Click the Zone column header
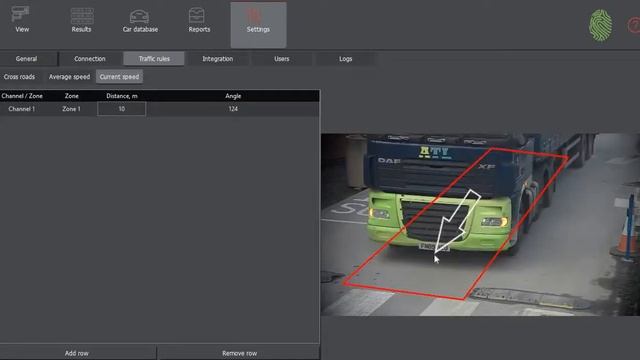This screenshot has width=640, height=360. point(71,96)
